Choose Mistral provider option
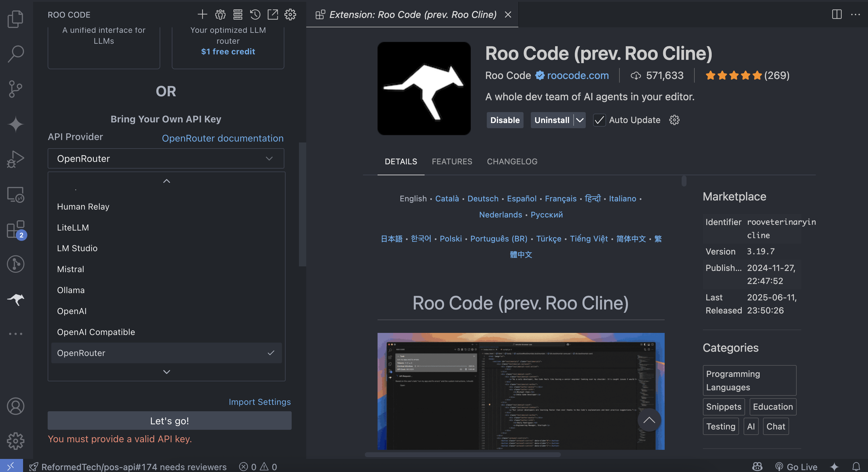 click(166, 269)
